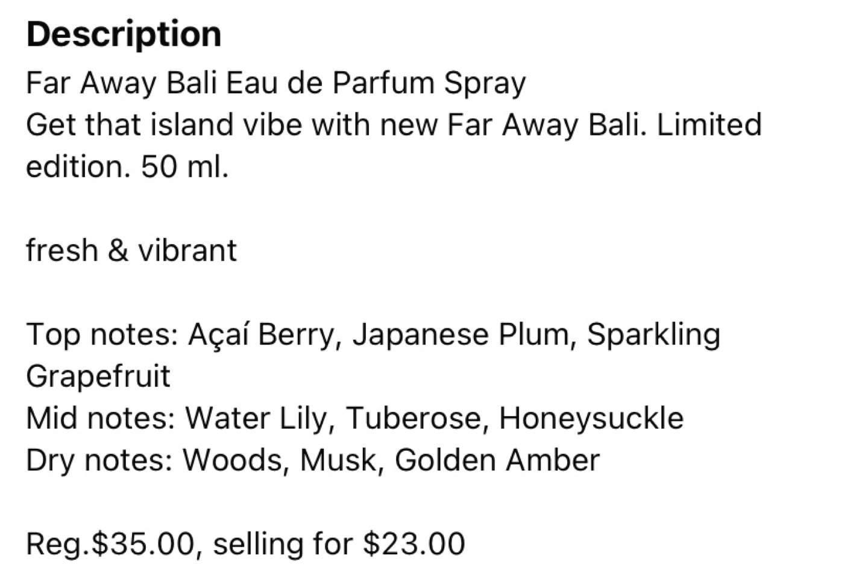This screenshot has width=868, height=588.
Task: Click the word "Limited" in the description
Action: click(709, 125)
